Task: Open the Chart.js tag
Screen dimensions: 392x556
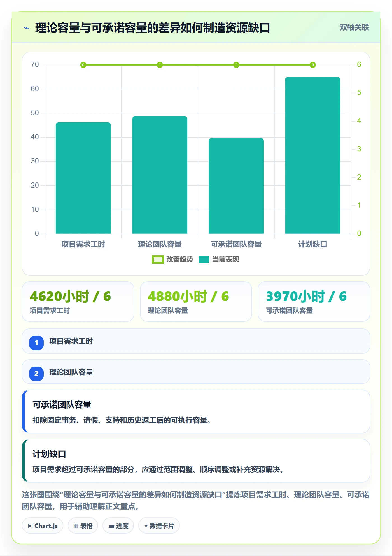Action: coord(43,526)
